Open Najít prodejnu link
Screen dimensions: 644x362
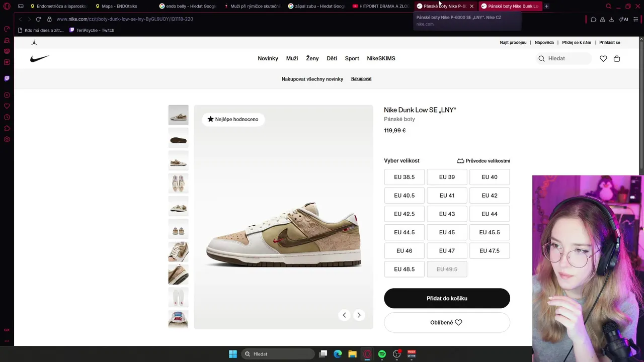pyautogui.click(x=513, y=43)
